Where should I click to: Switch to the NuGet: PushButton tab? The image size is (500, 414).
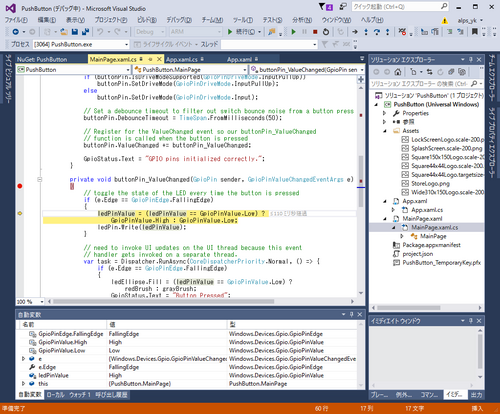[42, 59]
